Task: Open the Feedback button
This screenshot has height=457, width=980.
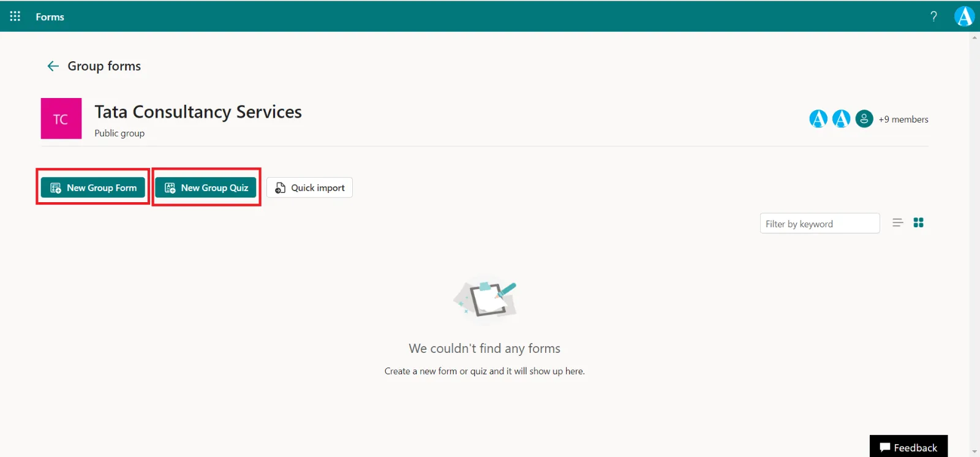Action: pyautogui.click(x=908, y=447)
